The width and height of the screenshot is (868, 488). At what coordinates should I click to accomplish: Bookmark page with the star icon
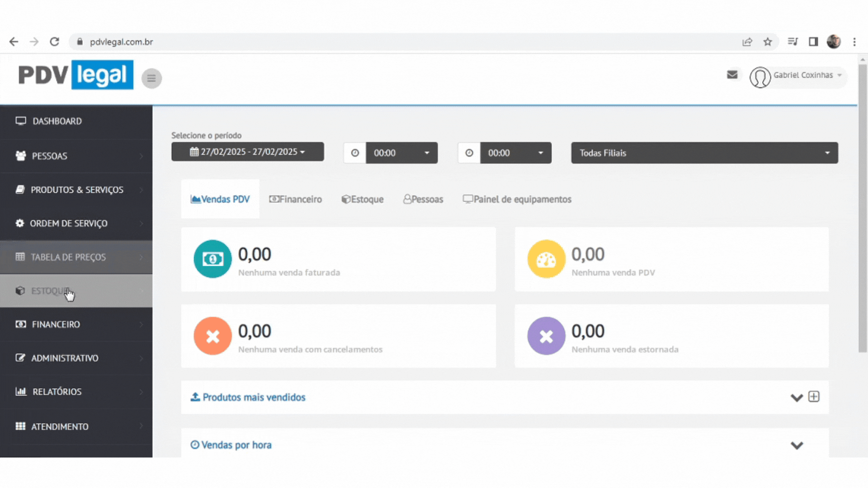click(768, 42)
